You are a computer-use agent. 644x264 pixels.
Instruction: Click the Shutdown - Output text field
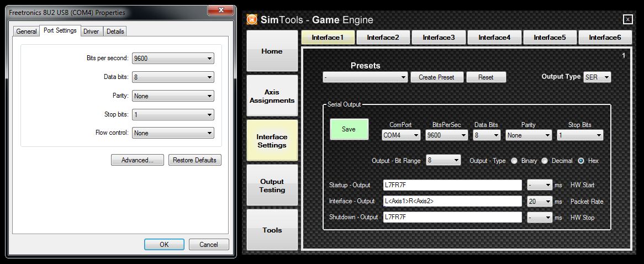click(x=452, y=217)
